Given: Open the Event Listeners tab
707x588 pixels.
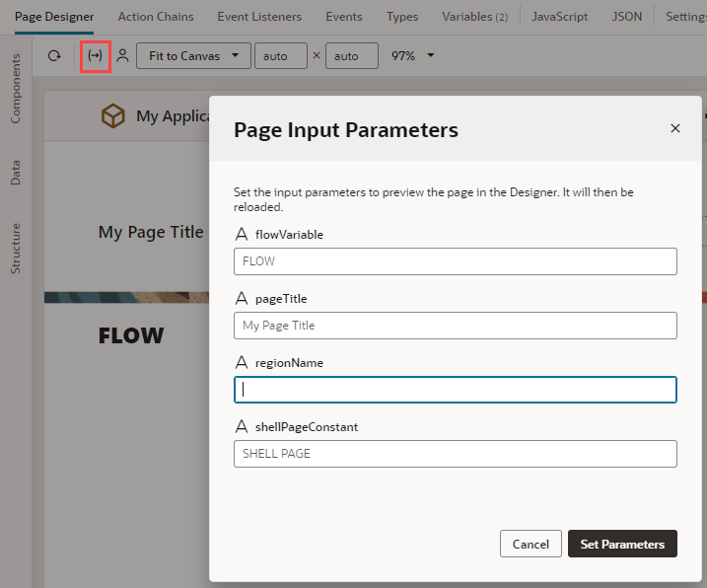Looking at the screenshot, I should (259, 17).
